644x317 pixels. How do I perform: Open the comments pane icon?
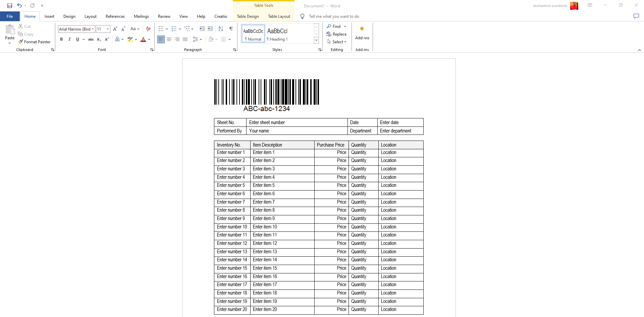(636, 16)
